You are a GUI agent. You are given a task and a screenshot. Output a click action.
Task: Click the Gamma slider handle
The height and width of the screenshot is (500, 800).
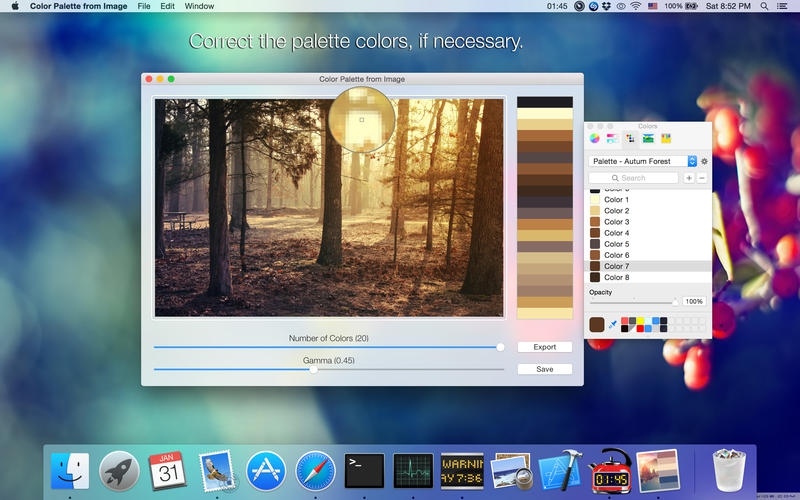coord(313,369)
